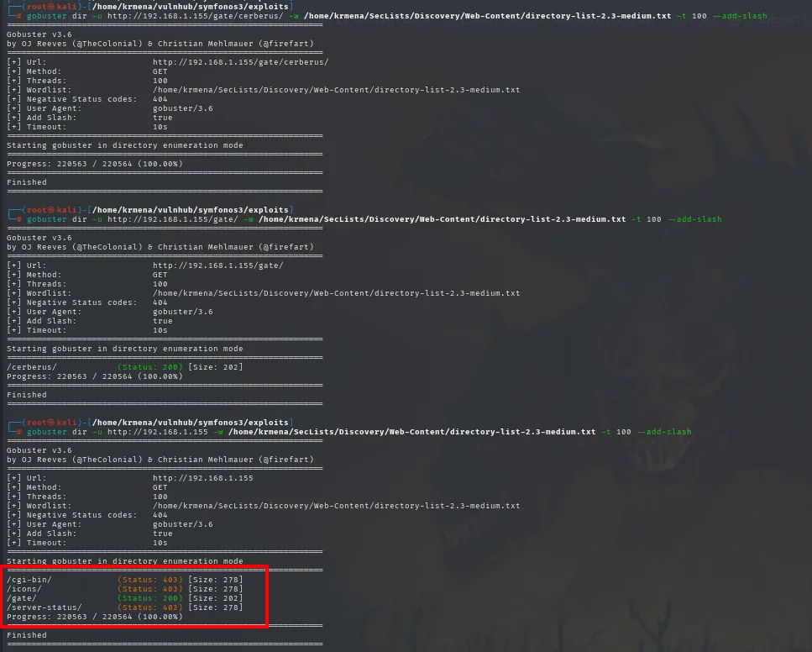812x652 pixels.
Task: Click the gate/cerberus/ URL in the first gobuster command
Action: (x=195, y=16)
